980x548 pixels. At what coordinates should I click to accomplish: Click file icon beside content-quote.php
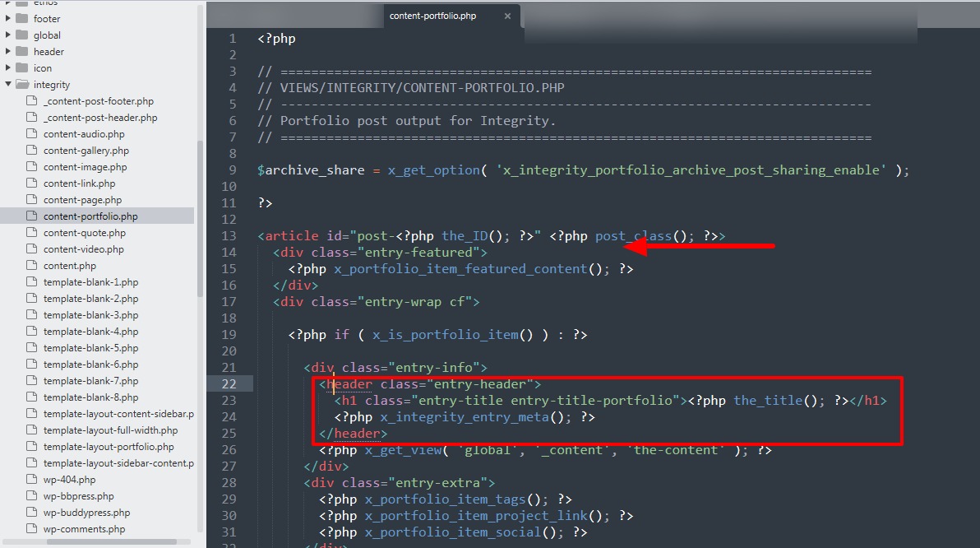pyautogui.click(x=32, y=232)
